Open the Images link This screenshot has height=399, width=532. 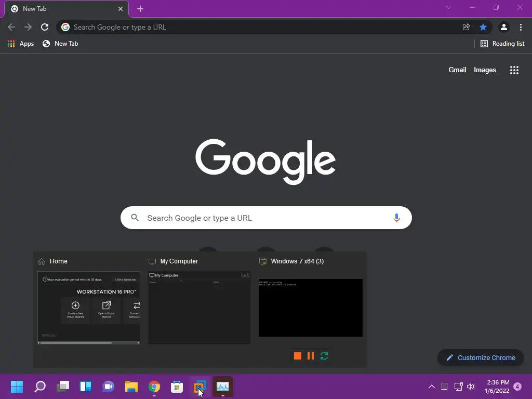pyautogui.click(x=485, y=70)
